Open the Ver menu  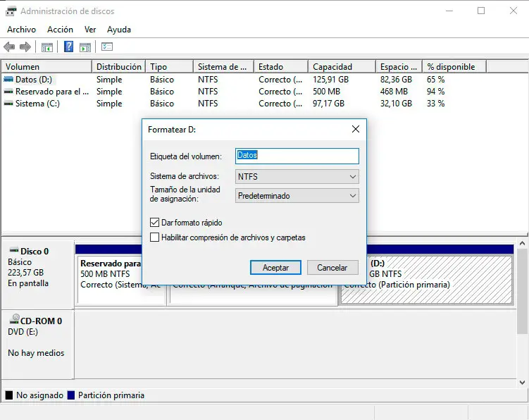90,30
